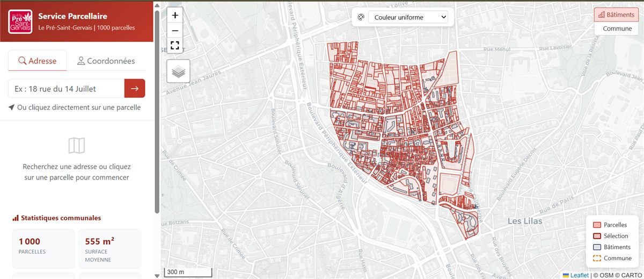Click the search magnifier icon in Adresse tab
Screen dimensions: 644x279
click(23, 61)
